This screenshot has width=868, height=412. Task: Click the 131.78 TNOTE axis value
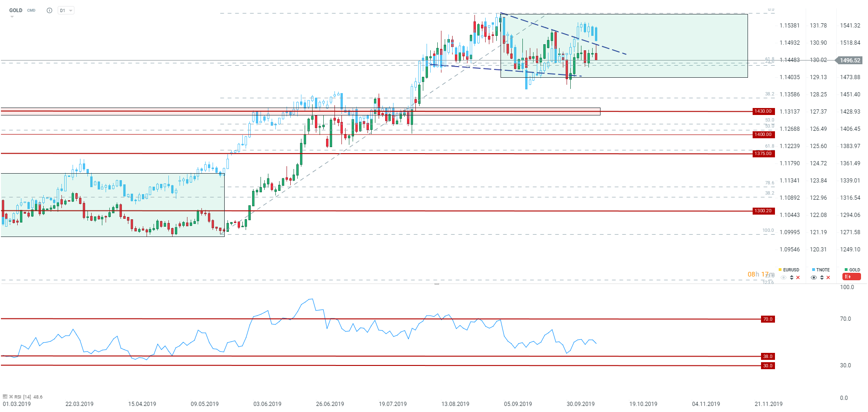(819, 26)
